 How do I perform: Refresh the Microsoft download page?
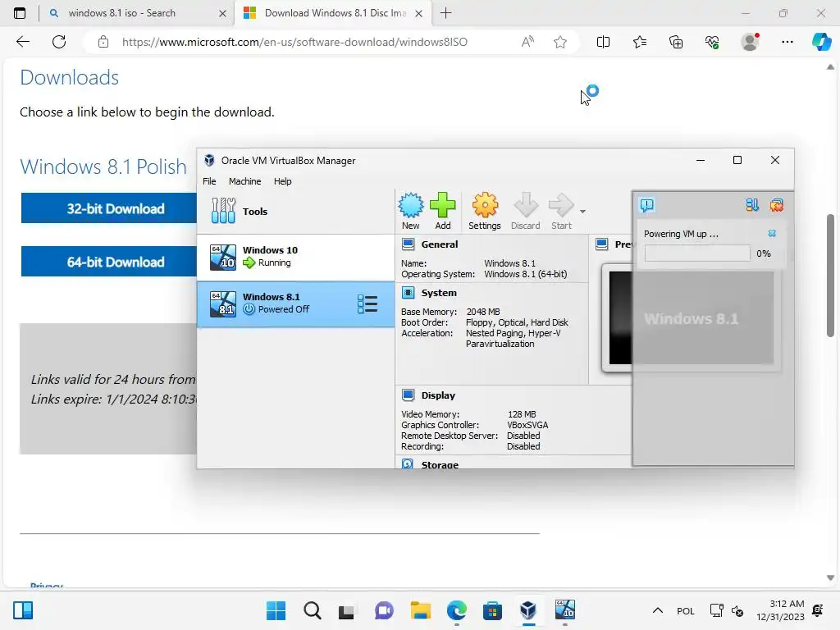click(x=59, y=42)
